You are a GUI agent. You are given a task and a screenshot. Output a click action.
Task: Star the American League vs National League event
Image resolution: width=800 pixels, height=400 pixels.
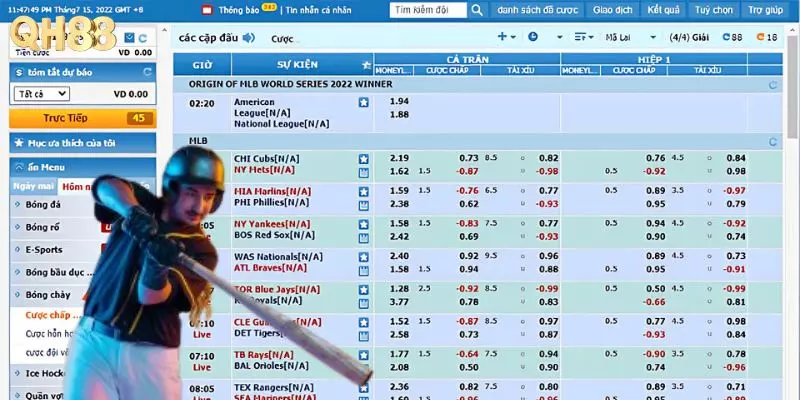[364, 102]
